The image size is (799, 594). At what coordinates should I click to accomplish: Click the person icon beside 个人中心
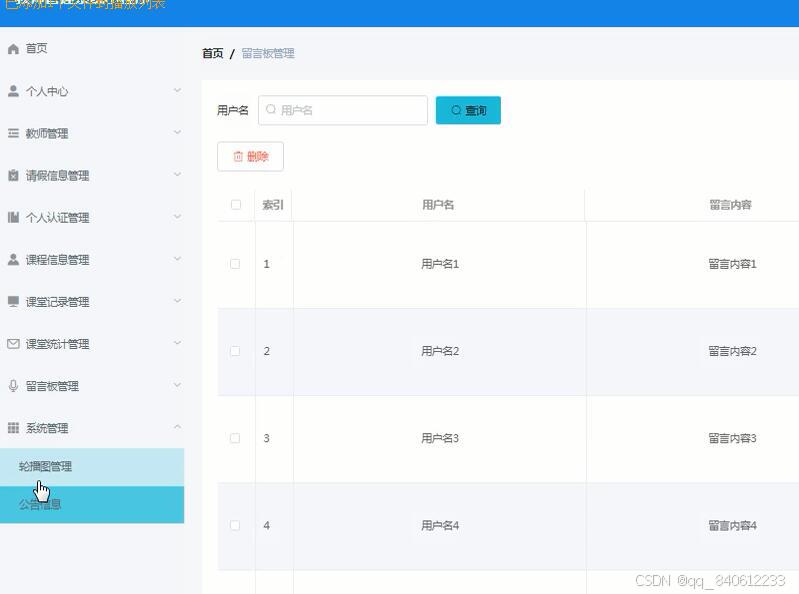point(13,91)
